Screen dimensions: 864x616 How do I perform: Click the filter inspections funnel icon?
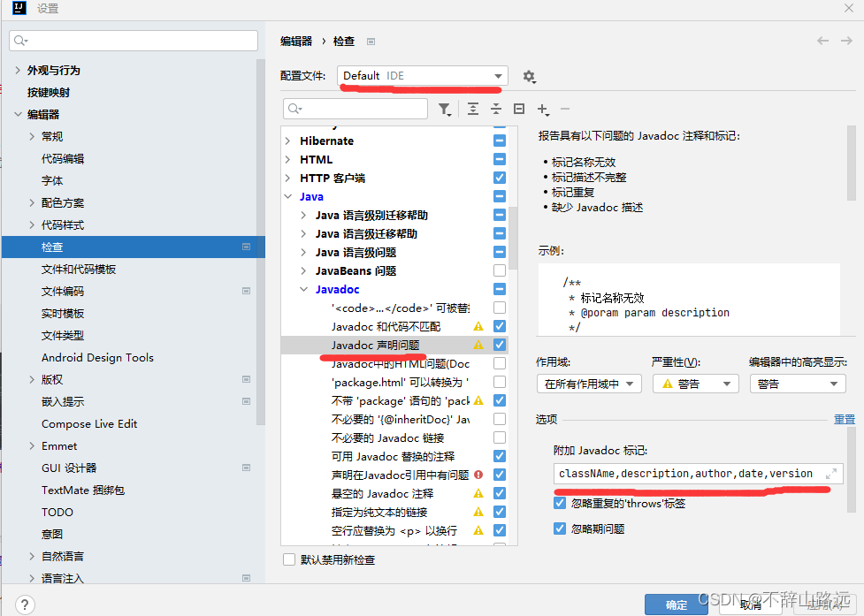click(445, 110)
